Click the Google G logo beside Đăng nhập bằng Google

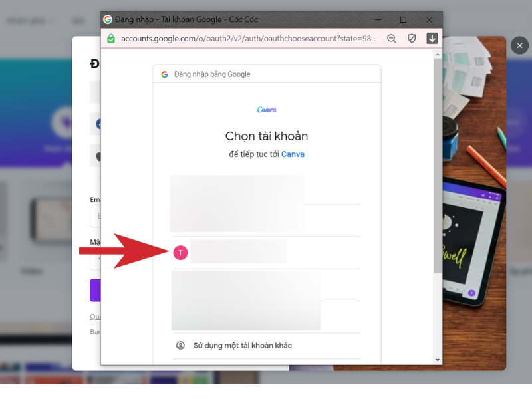(165, 74)
